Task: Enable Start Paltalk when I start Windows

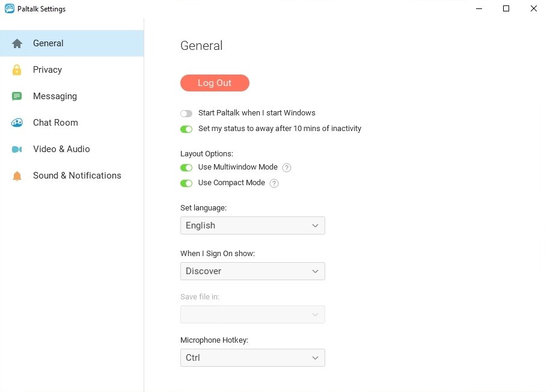Action: [186, 114]
